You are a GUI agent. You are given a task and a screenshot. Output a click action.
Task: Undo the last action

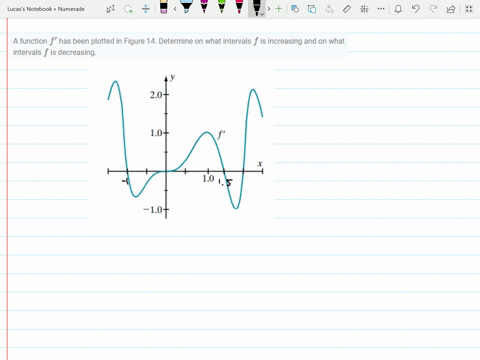coord(416,9)
